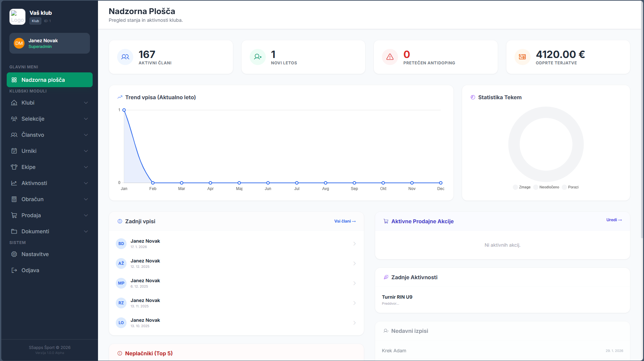Click the Urniki calendar icon

[14, 151]
